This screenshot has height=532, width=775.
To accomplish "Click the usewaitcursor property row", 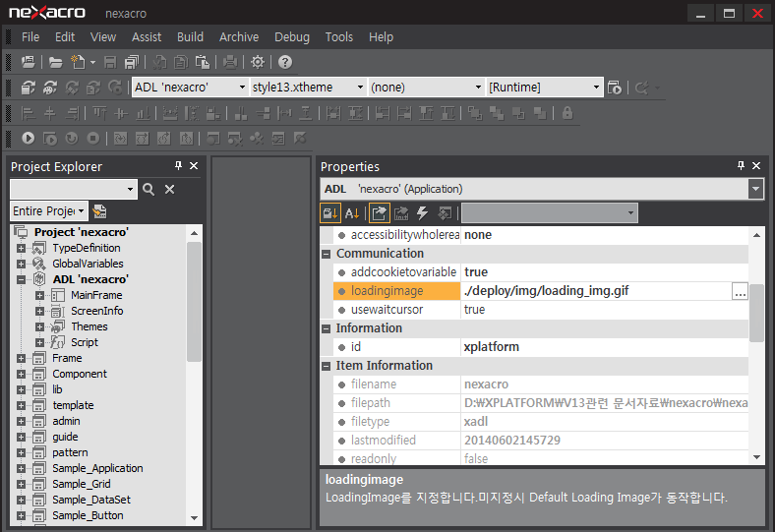I will tap(540, 310).
